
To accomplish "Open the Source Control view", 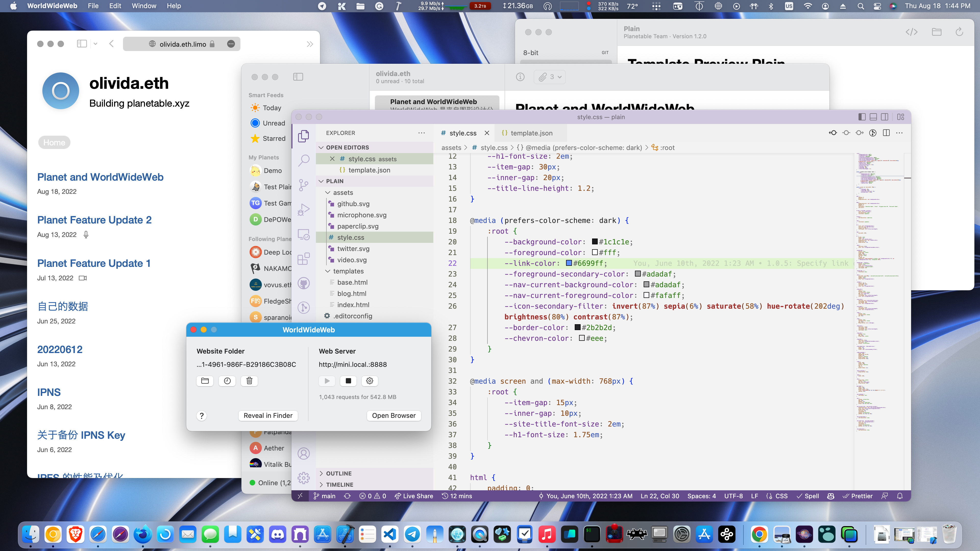I will pos(304,185).
